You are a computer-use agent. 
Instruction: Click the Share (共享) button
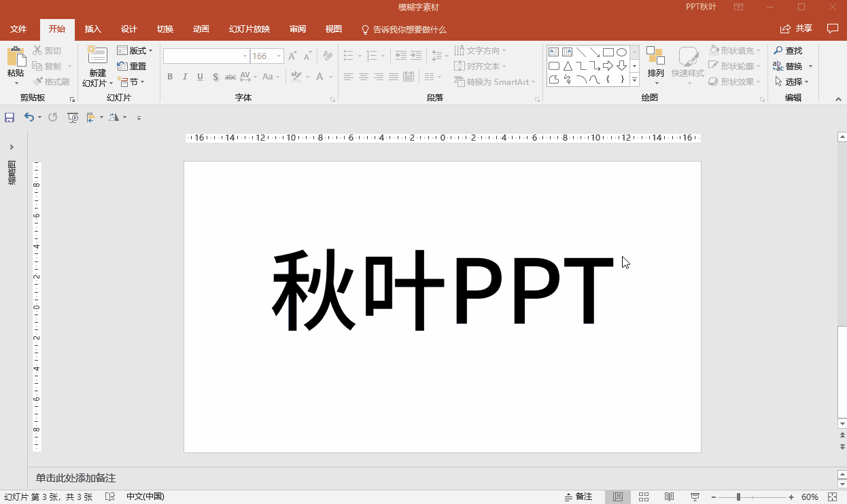[796, 29]
